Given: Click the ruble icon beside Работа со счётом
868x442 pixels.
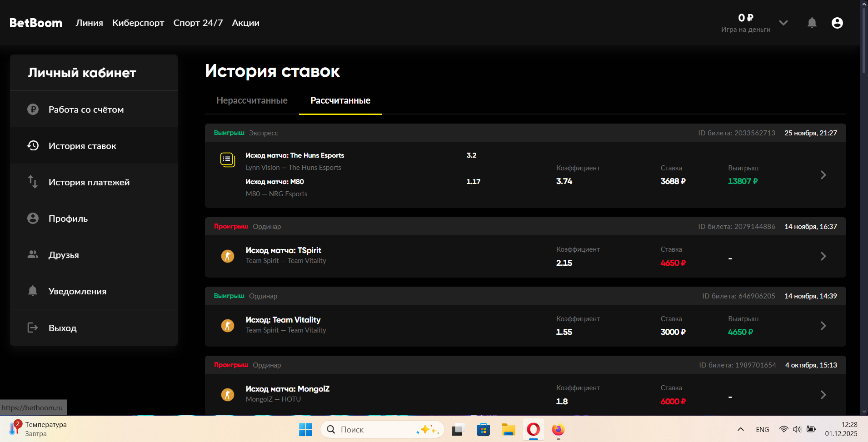Looking at the screenshot, I should point(33,109).
